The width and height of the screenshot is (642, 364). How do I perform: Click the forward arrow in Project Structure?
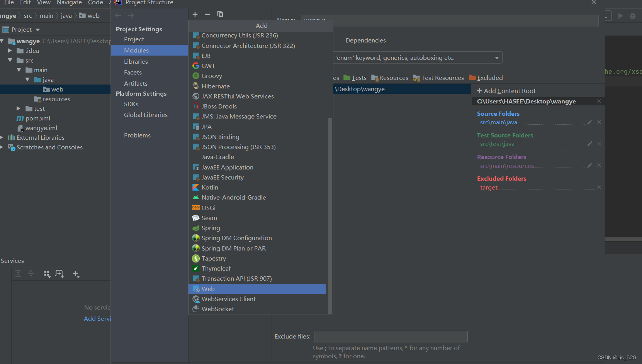pos(131,15)
